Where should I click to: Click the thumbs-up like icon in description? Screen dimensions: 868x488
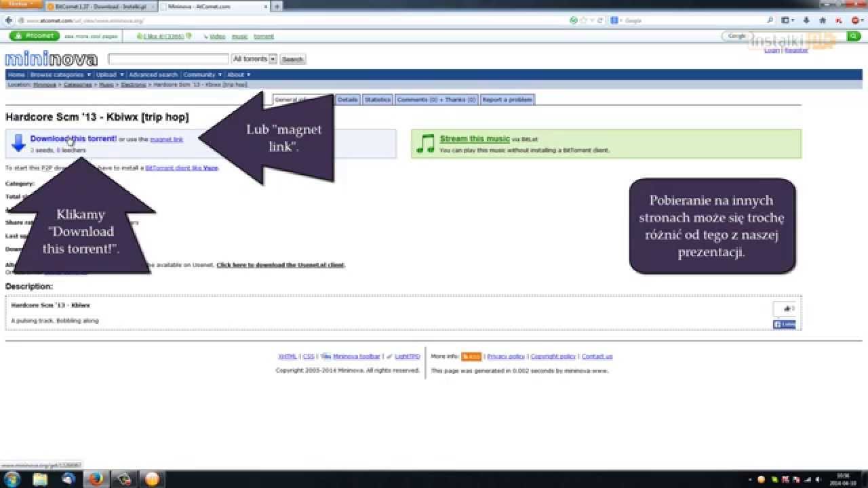point(788,308)
